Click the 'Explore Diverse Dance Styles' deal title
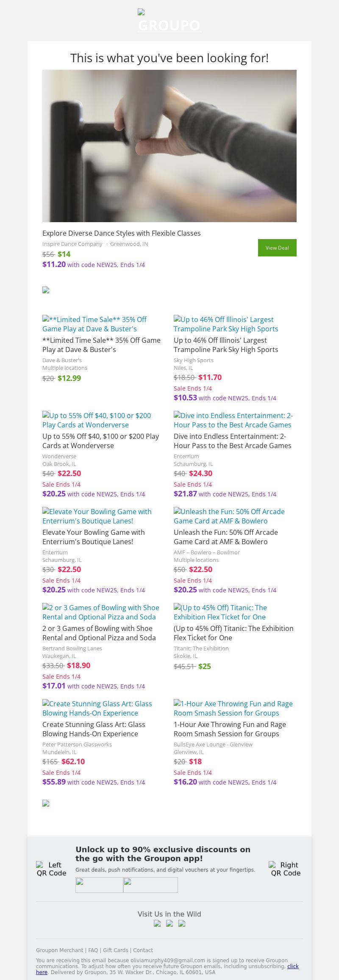 coord(122,233)
